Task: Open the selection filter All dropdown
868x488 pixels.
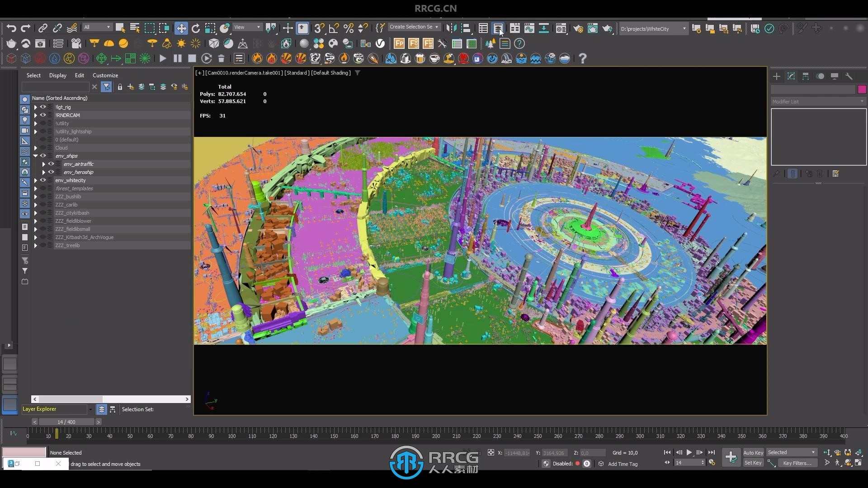Action: 97,27
